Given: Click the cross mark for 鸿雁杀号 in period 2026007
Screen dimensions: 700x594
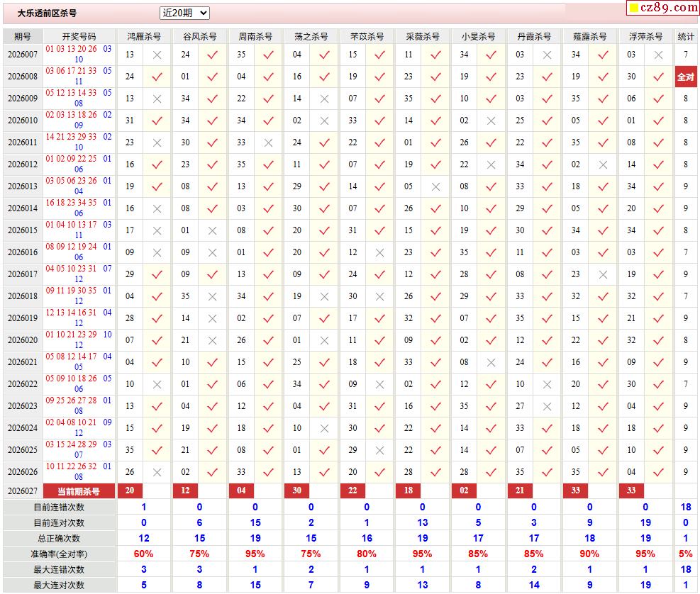Looking at the screenshot, I should click(x=157, y=55).
